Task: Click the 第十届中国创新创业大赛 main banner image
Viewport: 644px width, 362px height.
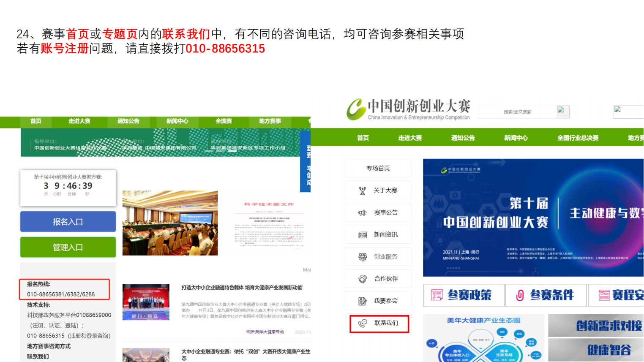Action: coord(533,218)
